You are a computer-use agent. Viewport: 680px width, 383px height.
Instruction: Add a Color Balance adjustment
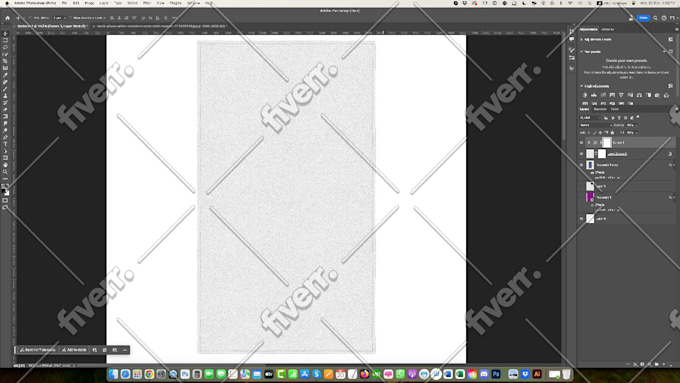tap(639, 95)
